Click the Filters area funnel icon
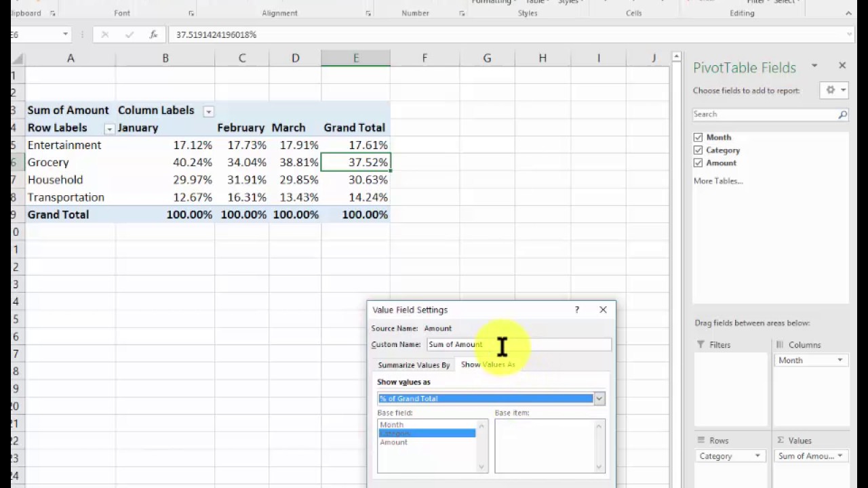The height and width of the screenshot is (488, 868). coord(701,345)
